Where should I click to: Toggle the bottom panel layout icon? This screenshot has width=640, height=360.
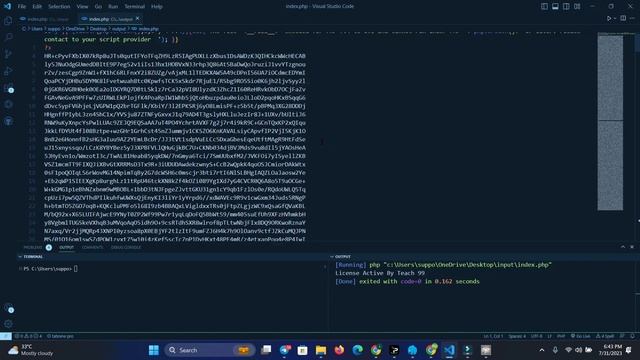point(555,6)
